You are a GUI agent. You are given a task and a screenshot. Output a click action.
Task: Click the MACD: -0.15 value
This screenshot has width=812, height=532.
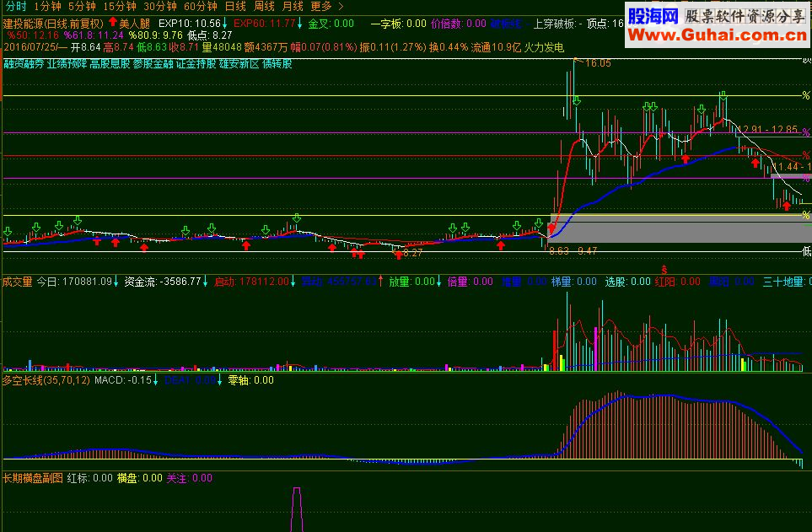(x=123, y=380)
